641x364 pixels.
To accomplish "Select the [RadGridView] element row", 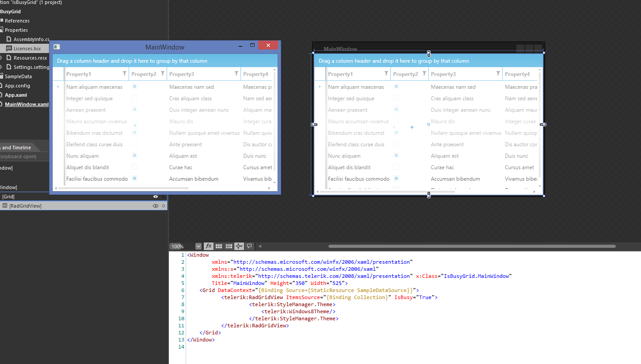I will tap(84, 206).
